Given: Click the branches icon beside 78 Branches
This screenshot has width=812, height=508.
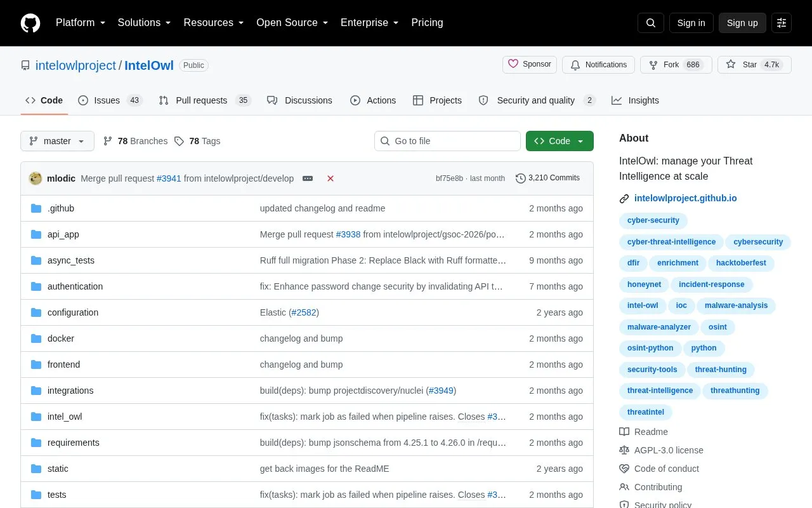Looking at the screenshot, I should pos(108,141).
